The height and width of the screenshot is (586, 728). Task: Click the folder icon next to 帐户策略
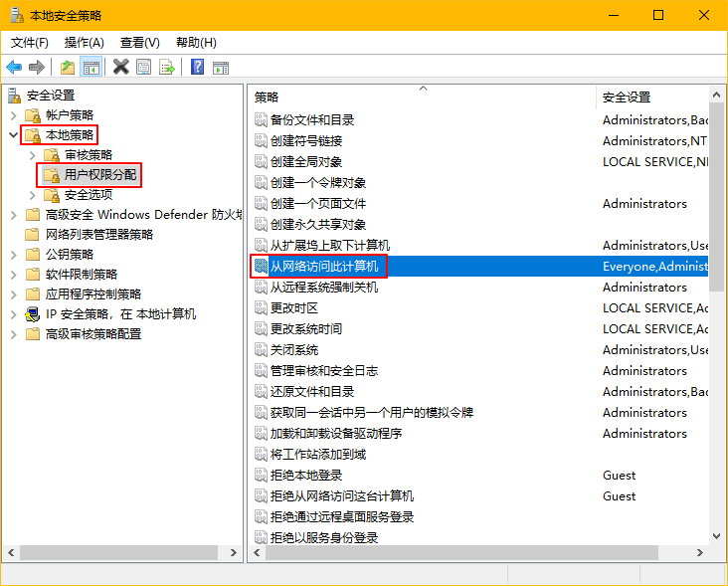coord(33,114)
